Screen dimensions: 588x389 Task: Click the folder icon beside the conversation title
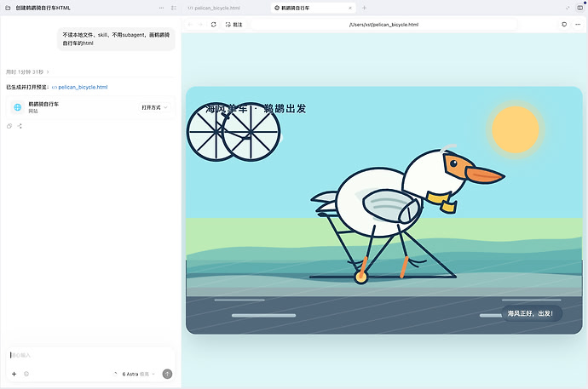click(8, 8)
